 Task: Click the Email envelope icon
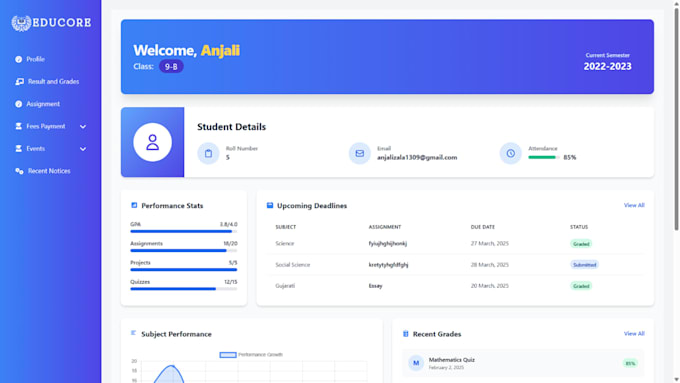point(360,154)
